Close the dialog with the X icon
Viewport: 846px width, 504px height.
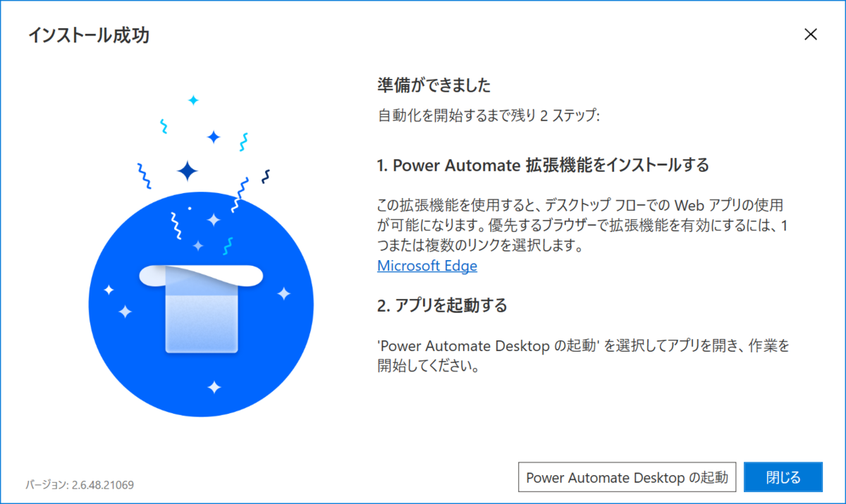pyautogui.click(x=811, y=35)
